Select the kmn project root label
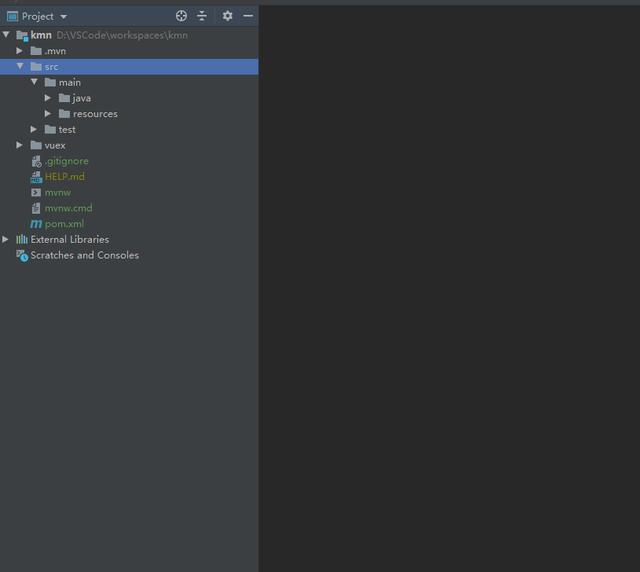The height and width of the screenshot is (572, 640). tap(41, 35)
